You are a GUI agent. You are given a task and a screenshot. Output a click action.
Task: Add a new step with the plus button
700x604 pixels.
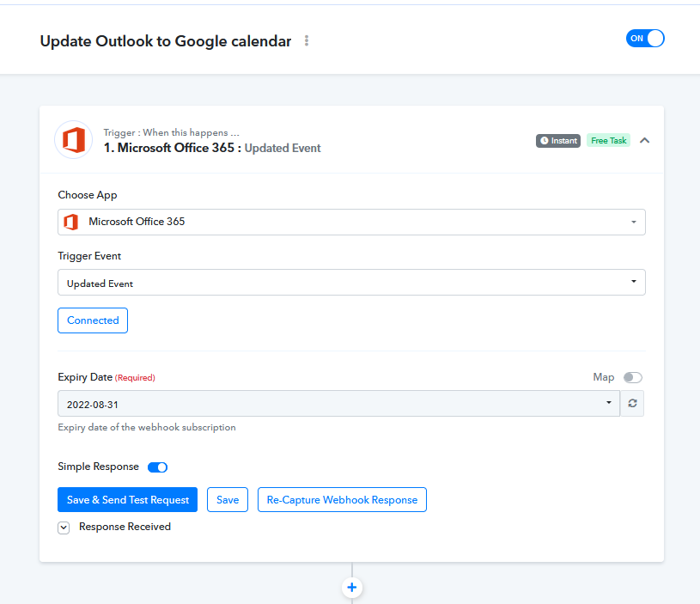tap(352, 588)
